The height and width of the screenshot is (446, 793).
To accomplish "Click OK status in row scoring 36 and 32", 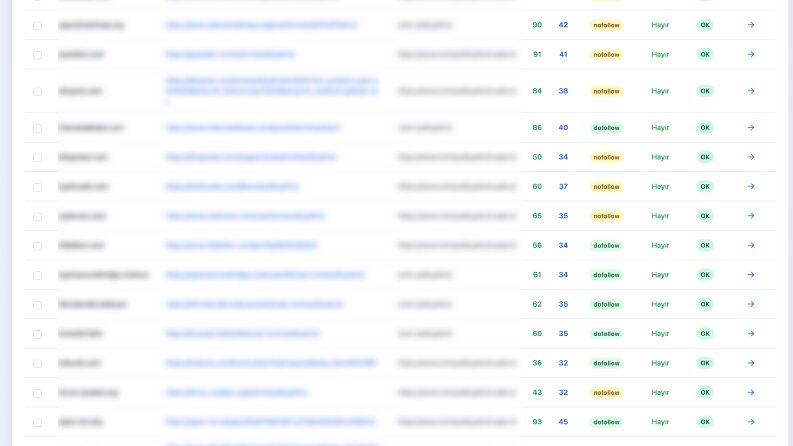I will pos(705,363).
